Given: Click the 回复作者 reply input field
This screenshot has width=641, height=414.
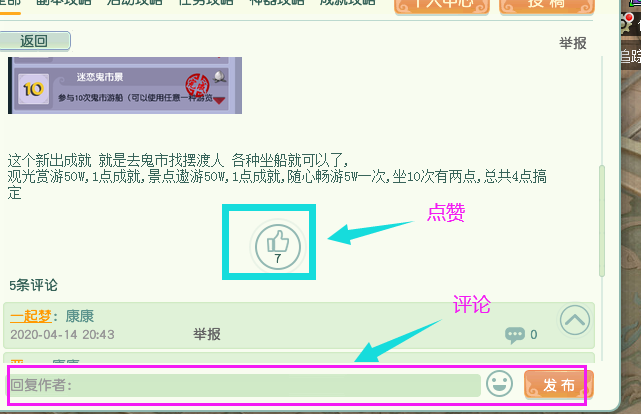Looking at the screenshot, I should (243, 385).
